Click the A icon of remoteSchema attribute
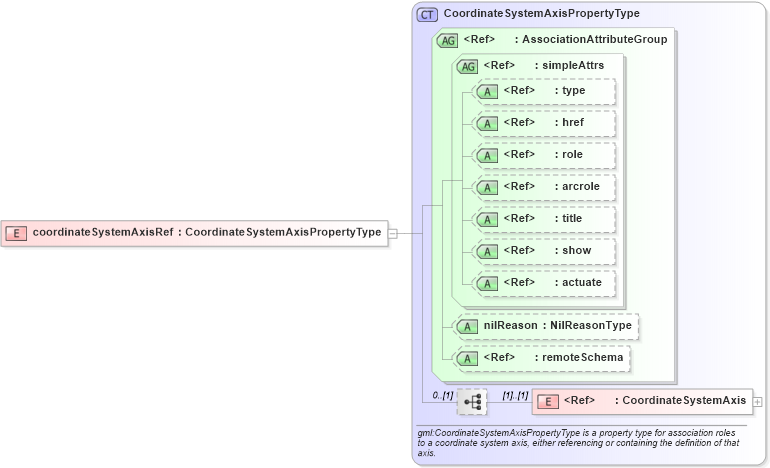The height and width of the screenshot is (468, 770). (x=467, y=358)
